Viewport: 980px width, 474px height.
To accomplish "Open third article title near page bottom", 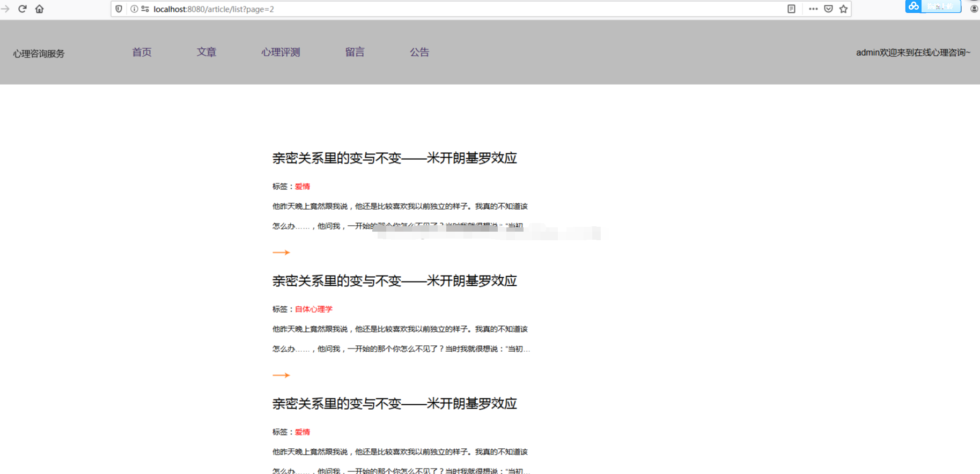I will tap(394, 404).
